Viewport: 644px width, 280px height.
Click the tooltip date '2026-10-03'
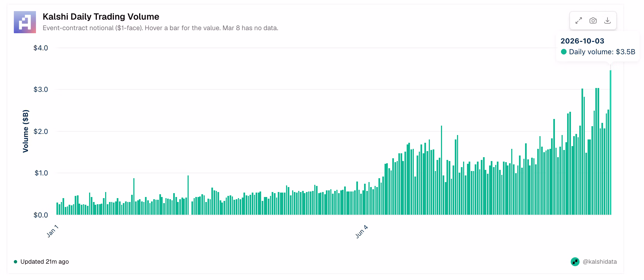[x=582, y=41]
